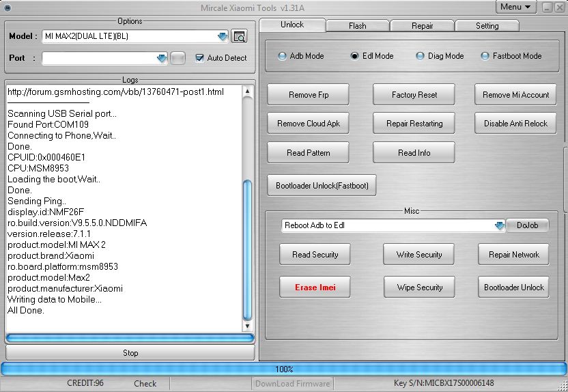Click the Factory Reset button
The height and width of the screenshot is (392, 568).
(414, 94)
